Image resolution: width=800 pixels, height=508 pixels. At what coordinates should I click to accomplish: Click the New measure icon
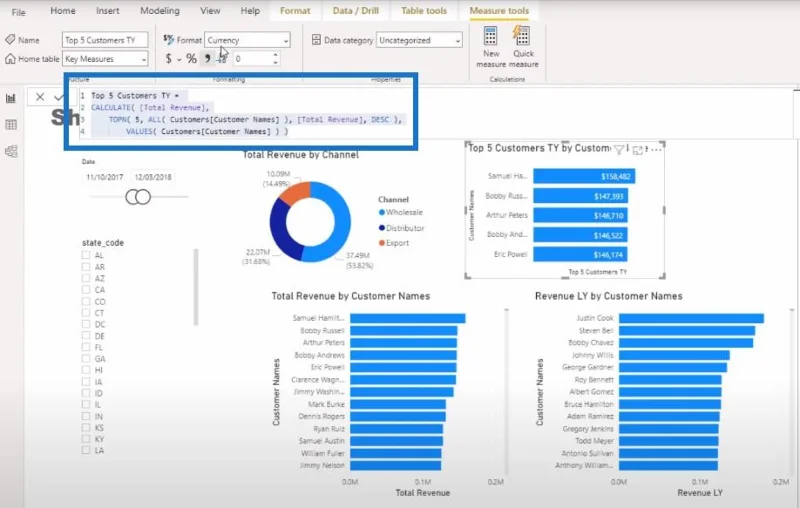click(x=490, y=37)
